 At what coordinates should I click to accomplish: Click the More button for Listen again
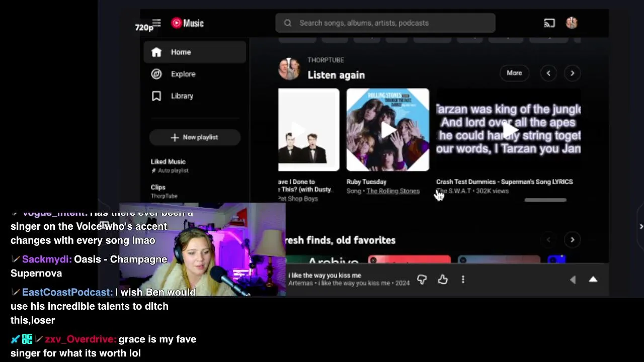514,73
